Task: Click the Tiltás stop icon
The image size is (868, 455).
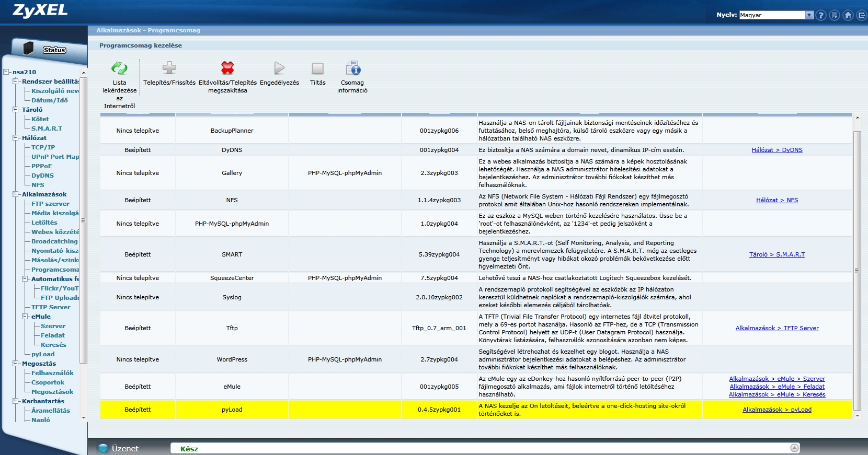Action: pyautogui.click(x=318, y=68)
